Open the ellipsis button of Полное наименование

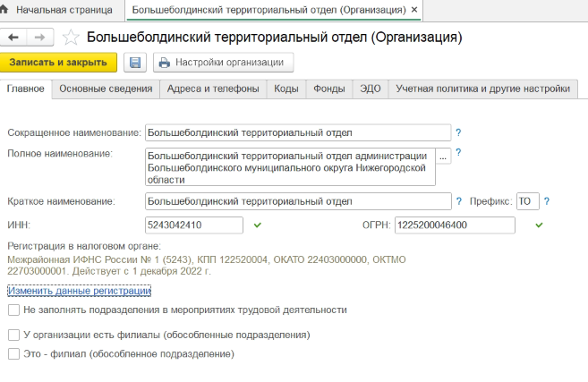point(443,156)
